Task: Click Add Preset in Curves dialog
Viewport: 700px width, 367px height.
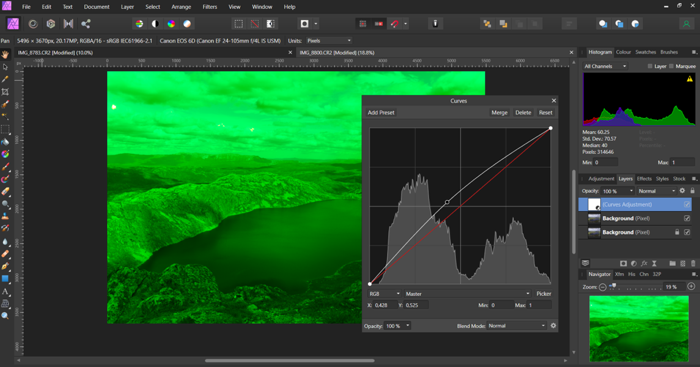Action: tap(381, 113)
